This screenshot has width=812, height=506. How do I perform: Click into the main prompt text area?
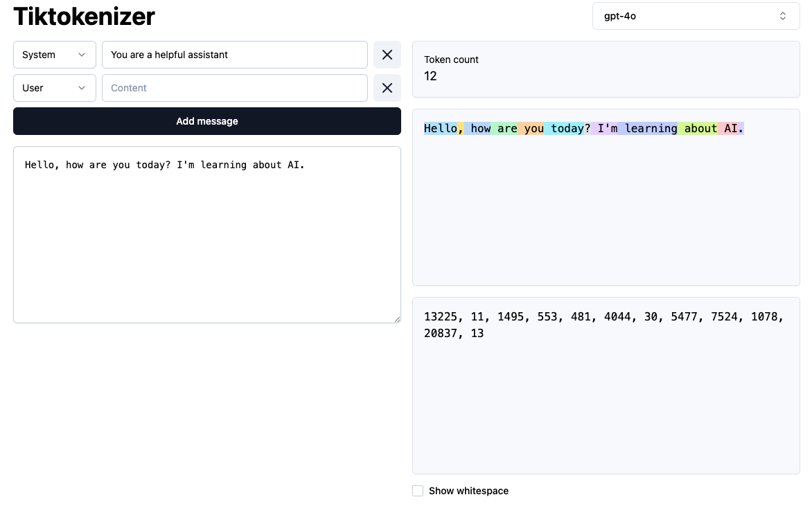click(x=206, y=235)
